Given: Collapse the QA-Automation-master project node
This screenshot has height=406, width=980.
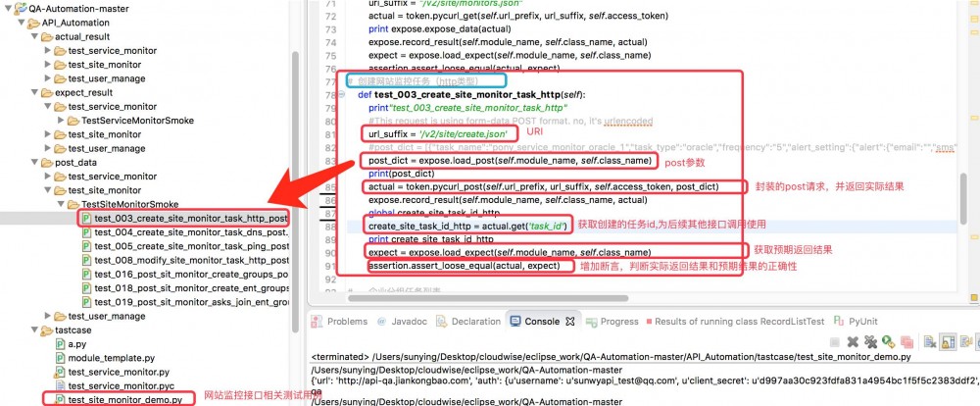Looking at the screenshot, I should (8, 9).
